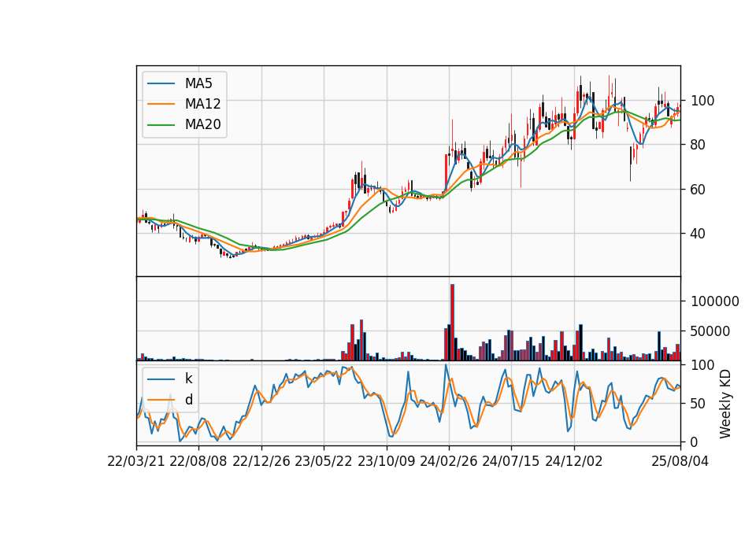Click the tallest volume bar near 24/02/26
Screen dimensions: 756x543
(x=452, y=323)
